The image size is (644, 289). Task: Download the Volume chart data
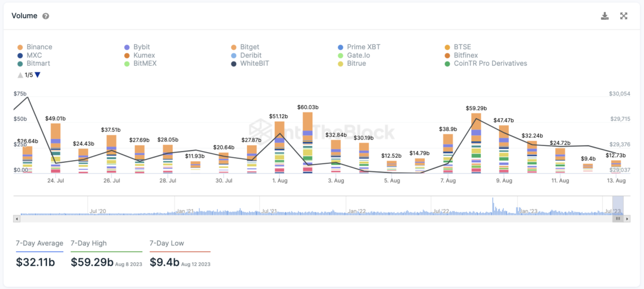(x=604, y=16)
